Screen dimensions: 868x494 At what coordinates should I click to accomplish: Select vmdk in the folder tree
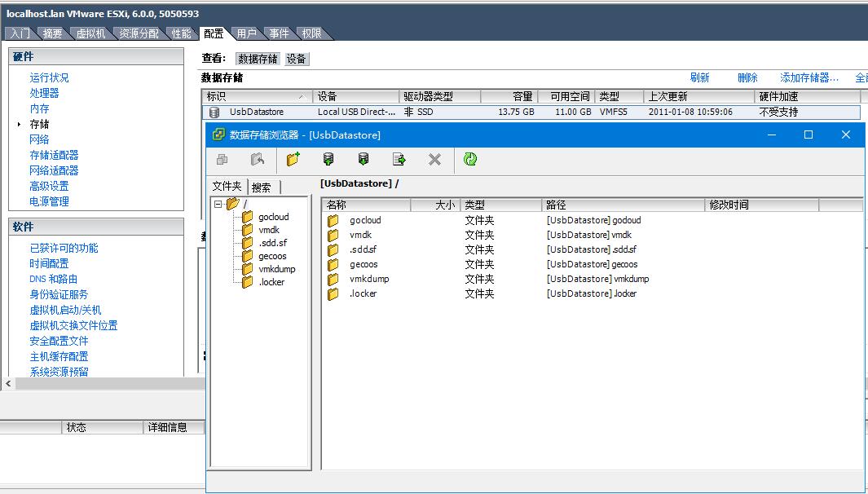pos(269,230)
